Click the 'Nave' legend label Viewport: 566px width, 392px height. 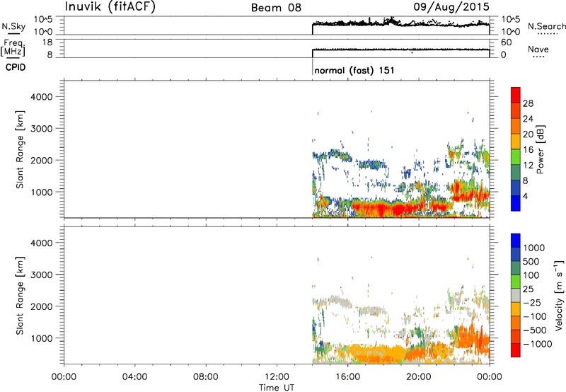point(538,50)
